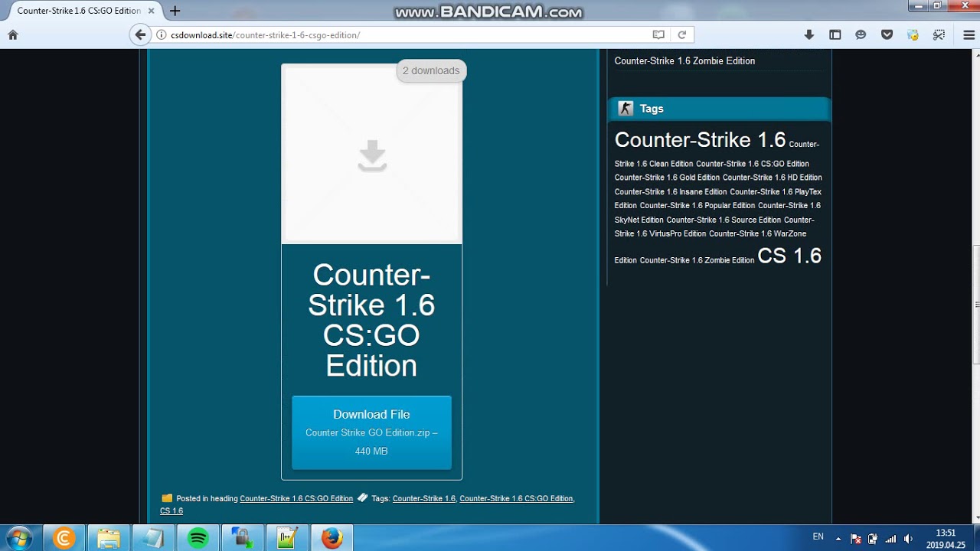
Task: Open a new tab with plus button
Action: tap(175, 11)
